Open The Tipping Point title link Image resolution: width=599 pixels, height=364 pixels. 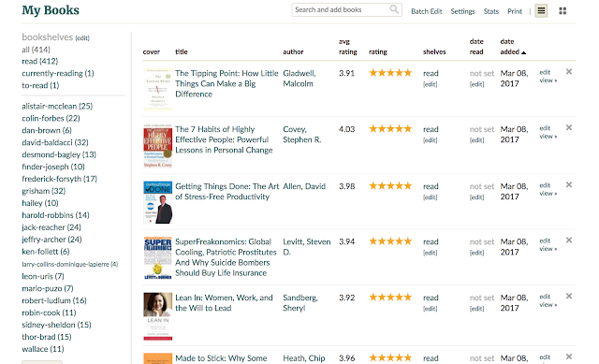[226, 83]
